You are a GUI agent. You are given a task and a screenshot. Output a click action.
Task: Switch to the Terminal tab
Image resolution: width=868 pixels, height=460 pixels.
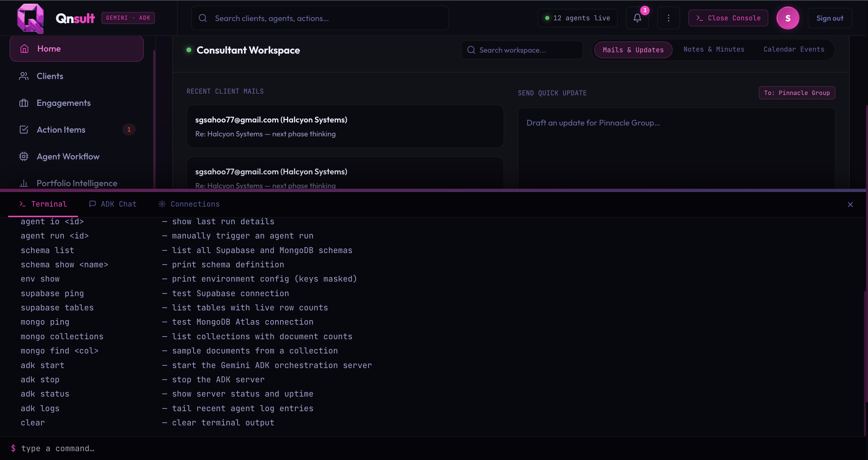coord(43,204)
